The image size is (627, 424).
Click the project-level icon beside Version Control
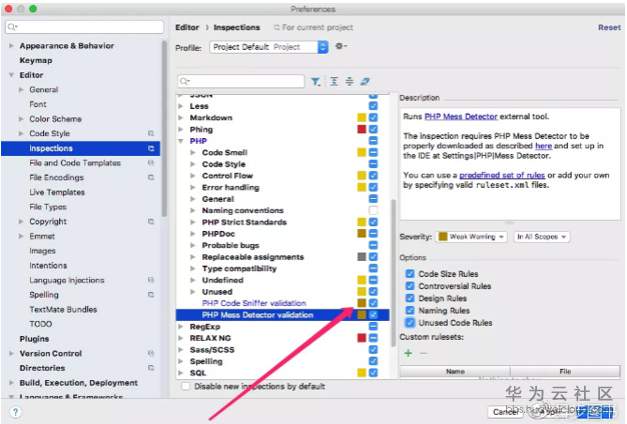point(151,353)
